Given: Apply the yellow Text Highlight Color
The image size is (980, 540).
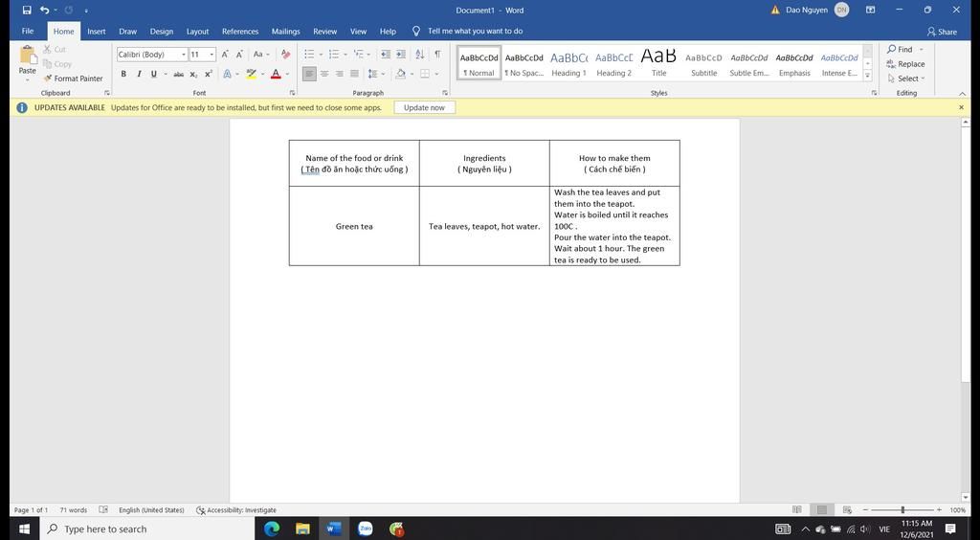Looking at the screenshot, I should (x=252, y=74).
